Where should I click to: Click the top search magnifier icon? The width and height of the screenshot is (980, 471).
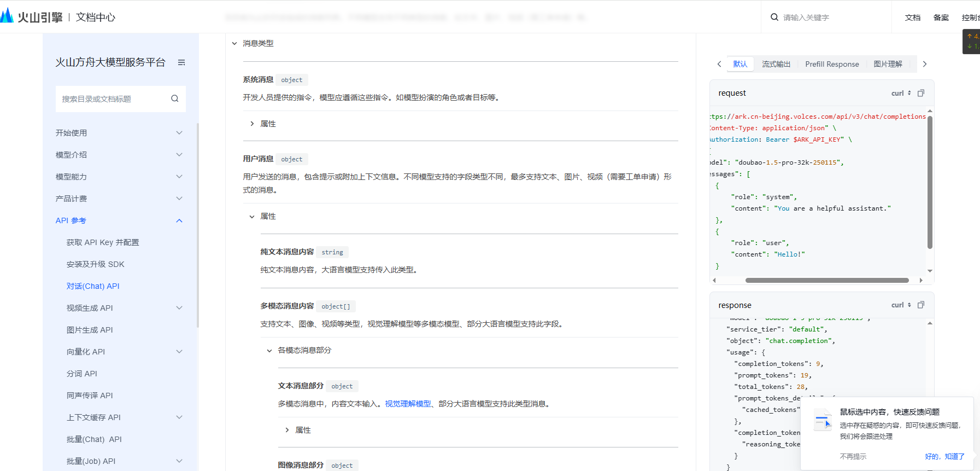tap(774, 17)
